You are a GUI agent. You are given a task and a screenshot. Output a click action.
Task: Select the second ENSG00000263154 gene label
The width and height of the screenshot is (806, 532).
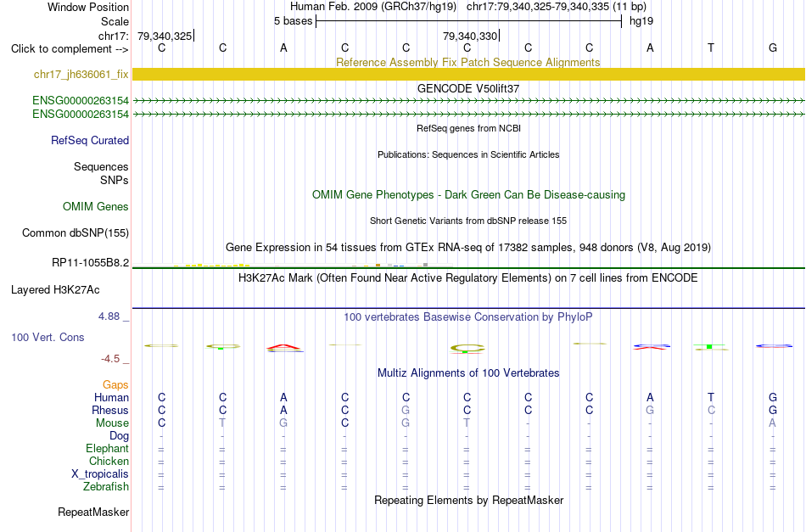point(81,114)
